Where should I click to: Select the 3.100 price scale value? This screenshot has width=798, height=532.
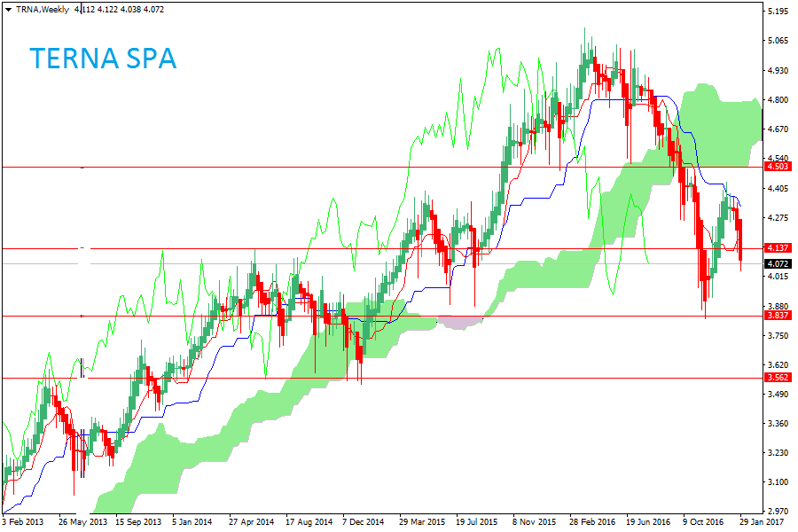[778, 482]
